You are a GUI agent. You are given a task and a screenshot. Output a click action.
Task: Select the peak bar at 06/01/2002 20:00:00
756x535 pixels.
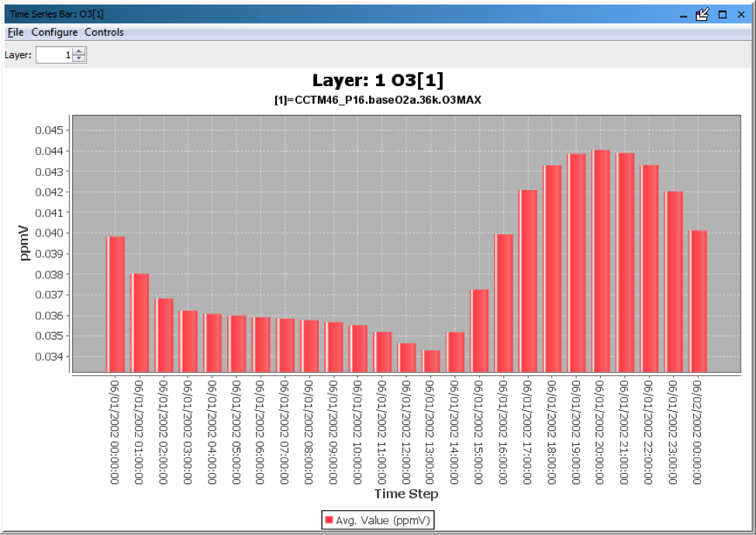[601, 261]
